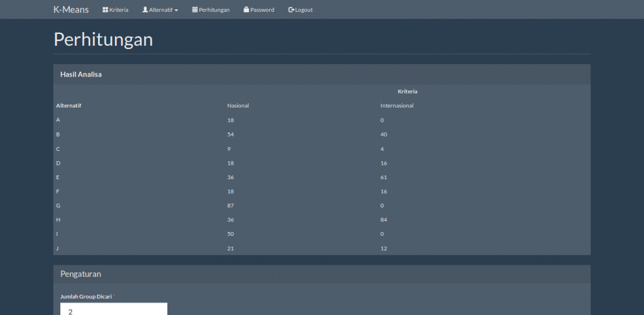Click Internasional value 16 in row D
The height and width of the screenshot is (315, 644).
pyautogui.click(x=384, y=163)
